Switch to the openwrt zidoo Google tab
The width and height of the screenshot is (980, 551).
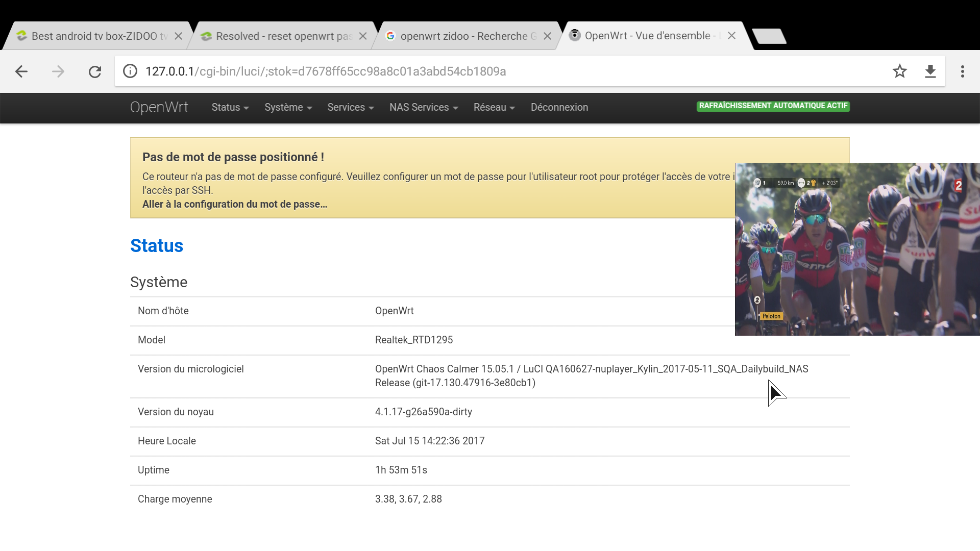(462, 36)
